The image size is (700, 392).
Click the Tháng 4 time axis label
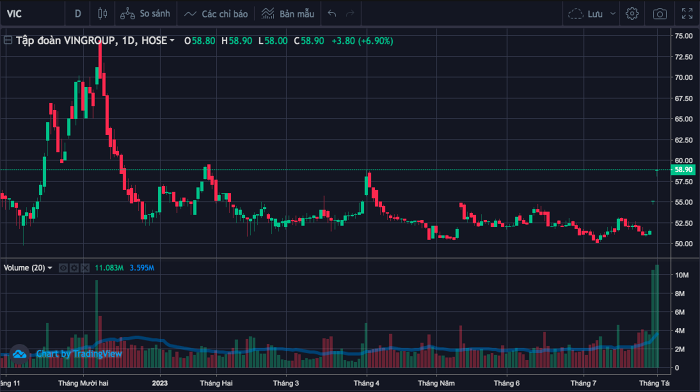[367, 383]
